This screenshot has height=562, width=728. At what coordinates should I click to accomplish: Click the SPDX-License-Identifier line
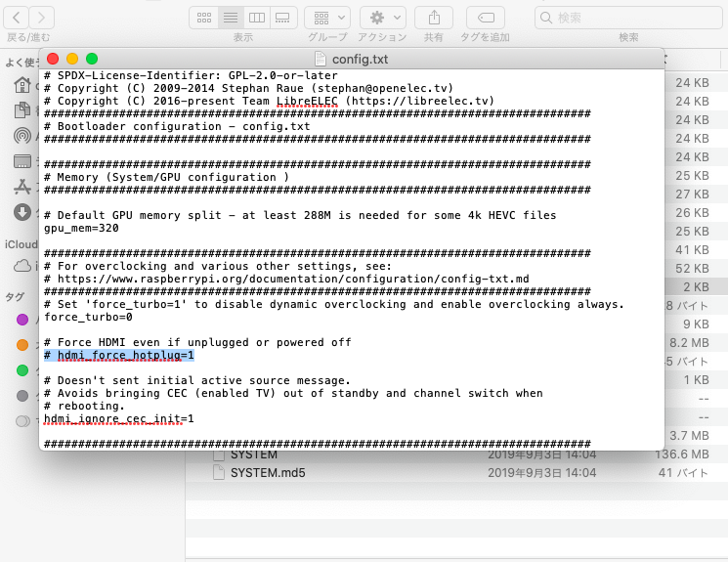pos(191,75)
